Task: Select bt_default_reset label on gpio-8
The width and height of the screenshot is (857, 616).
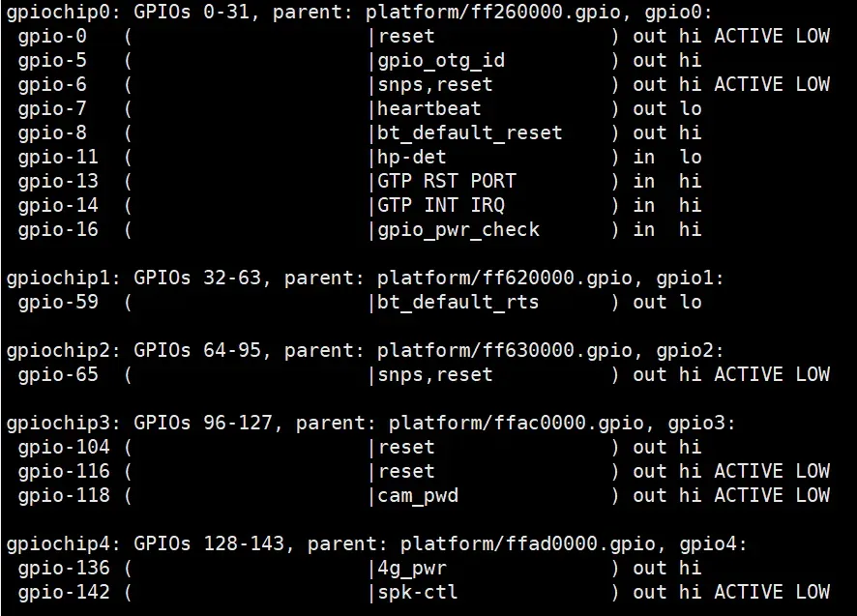Action: [x=469, y=132]
